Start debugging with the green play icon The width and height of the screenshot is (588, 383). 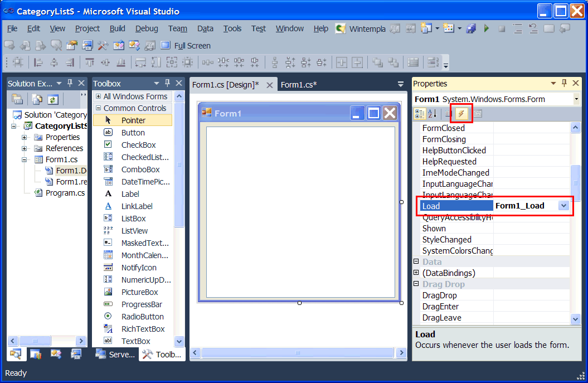pos(487,28)
